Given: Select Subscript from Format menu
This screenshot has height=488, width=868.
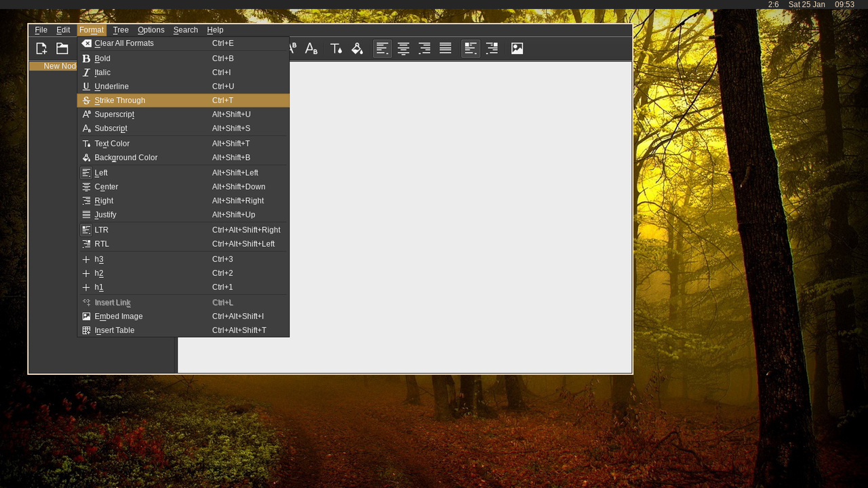Looking at the screenshot, I should pyautogui.click(x=183, y=128).
